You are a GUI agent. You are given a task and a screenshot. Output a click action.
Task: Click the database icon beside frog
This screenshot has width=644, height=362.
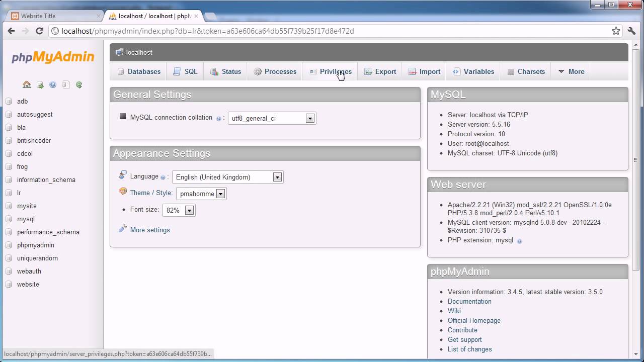pyautogui.click(x=9, y=167)
